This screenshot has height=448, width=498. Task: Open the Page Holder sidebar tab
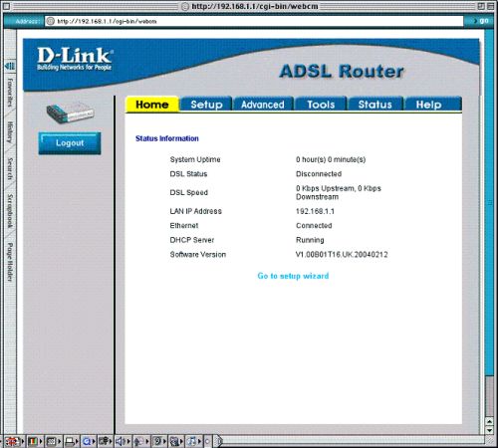tap(10, 262)
